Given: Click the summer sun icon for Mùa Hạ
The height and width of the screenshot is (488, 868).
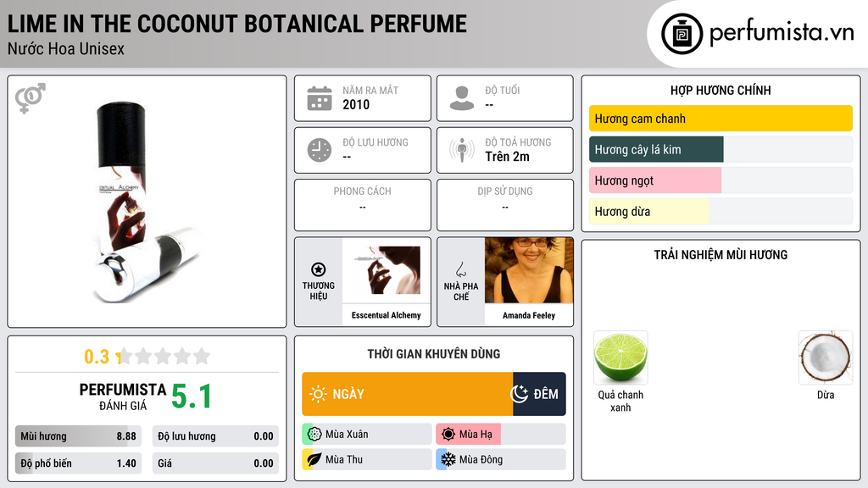Looking at the screenshot, I should click(448, 435).
